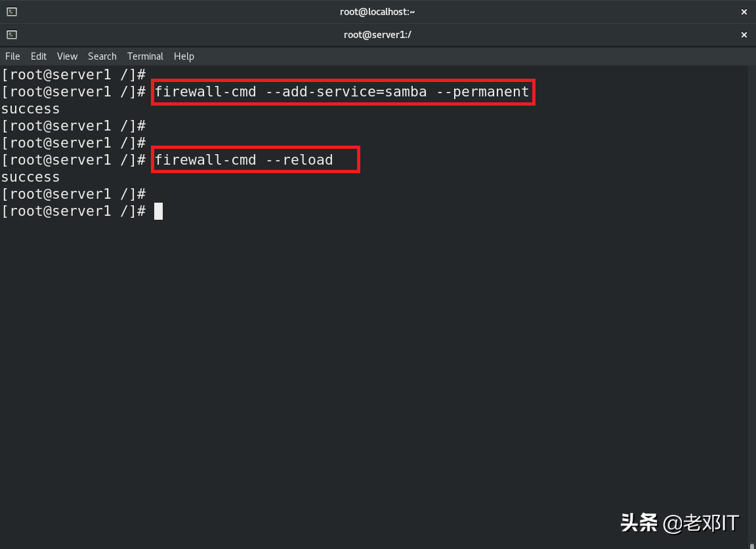This screenshot has width=756, height=549.
Task: Open the Edit menu
Action: coord(39,56)
